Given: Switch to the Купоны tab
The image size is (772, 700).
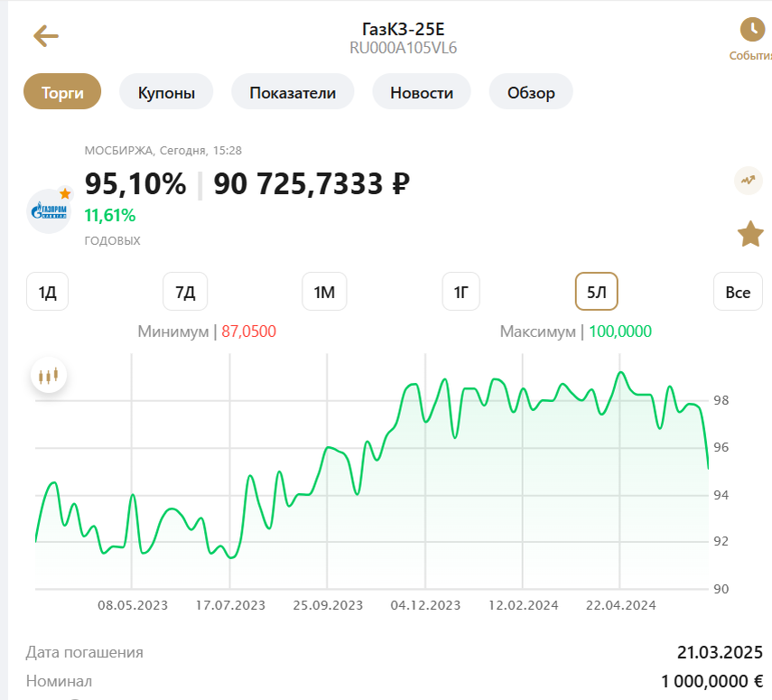Looking at the screenshot, I should 166,92.
